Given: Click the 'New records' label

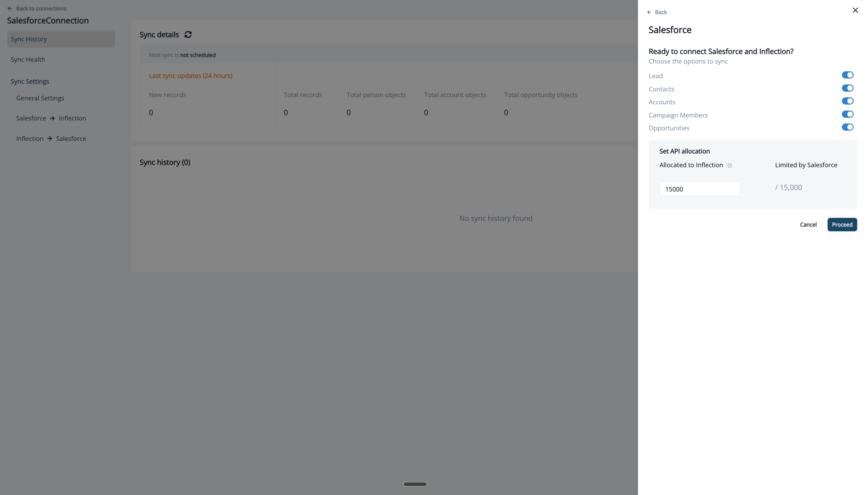Looking at the screenshot, I should tap(167, 95).
